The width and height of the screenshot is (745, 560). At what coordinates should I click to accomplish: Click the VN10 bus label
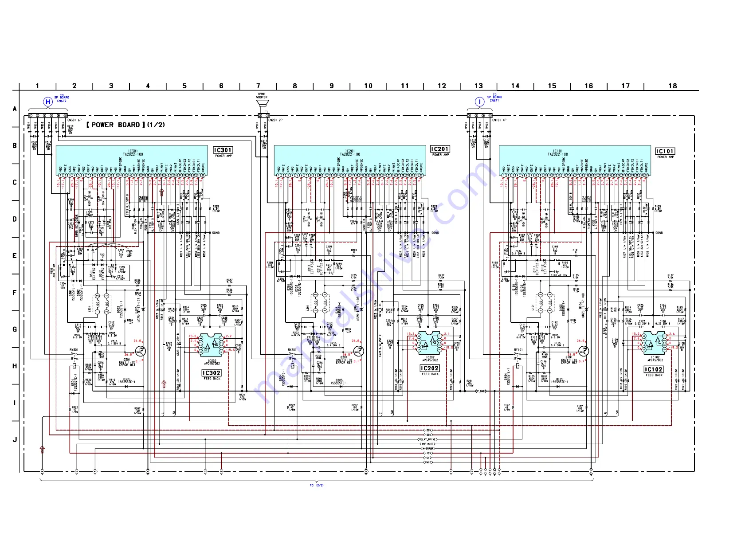tap(428, 462)
